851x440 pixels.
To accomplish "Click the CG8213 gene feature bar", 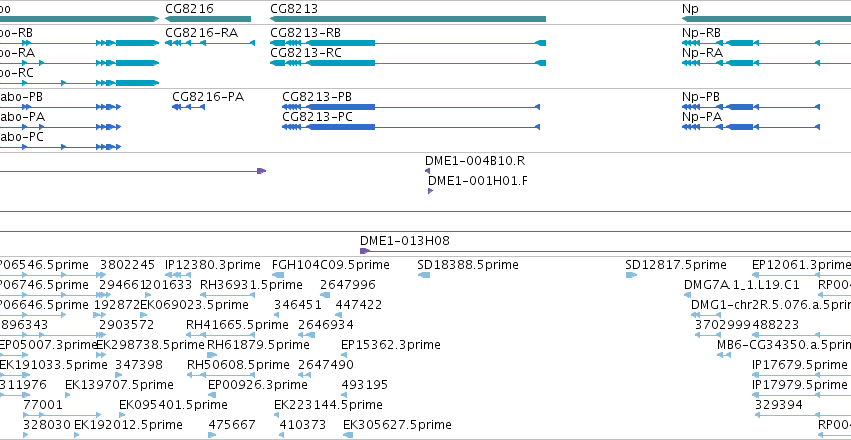I will (408, 19).
